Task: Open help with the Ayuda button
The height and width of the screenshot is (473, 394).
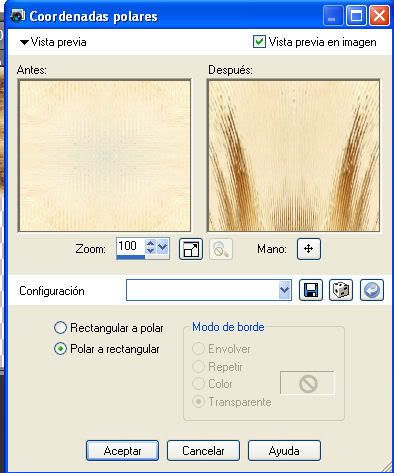Action: tap(284, 451)
